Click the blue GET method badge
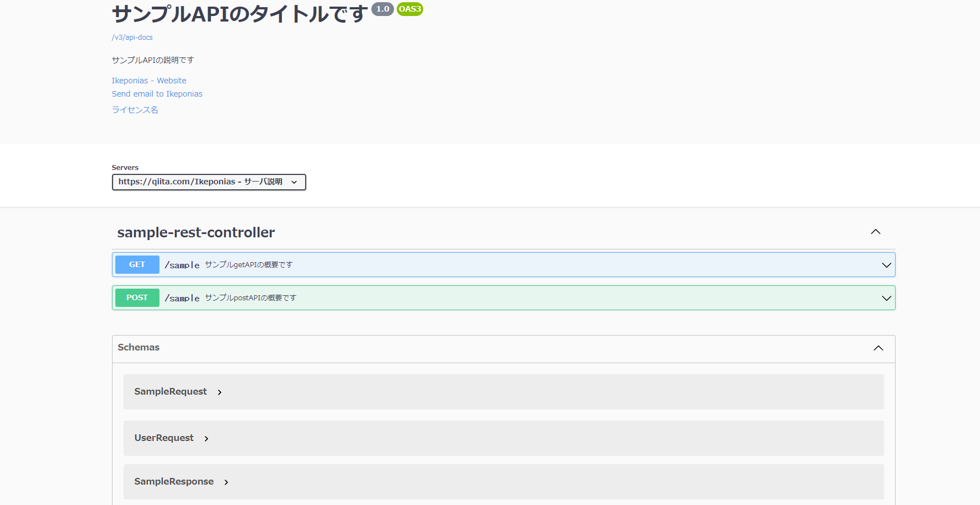The image size is (980, 505). [x=137, y=264]
